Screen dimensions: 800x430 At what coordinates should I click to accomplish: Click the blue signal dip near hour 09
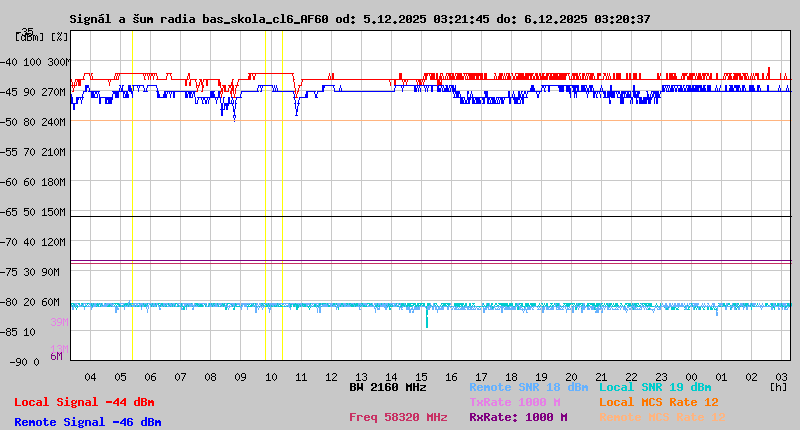[x=234, y=113]
